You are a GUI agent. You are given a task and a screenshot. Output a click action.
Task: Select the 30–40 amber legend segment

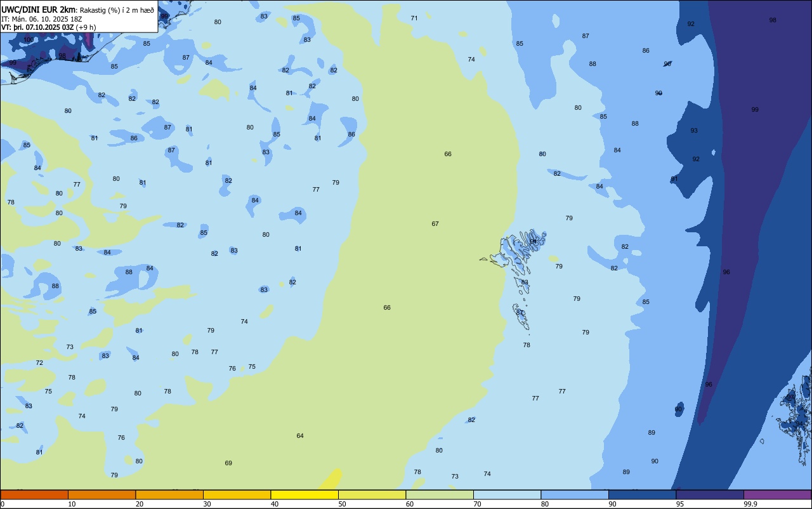pos(237,494)
